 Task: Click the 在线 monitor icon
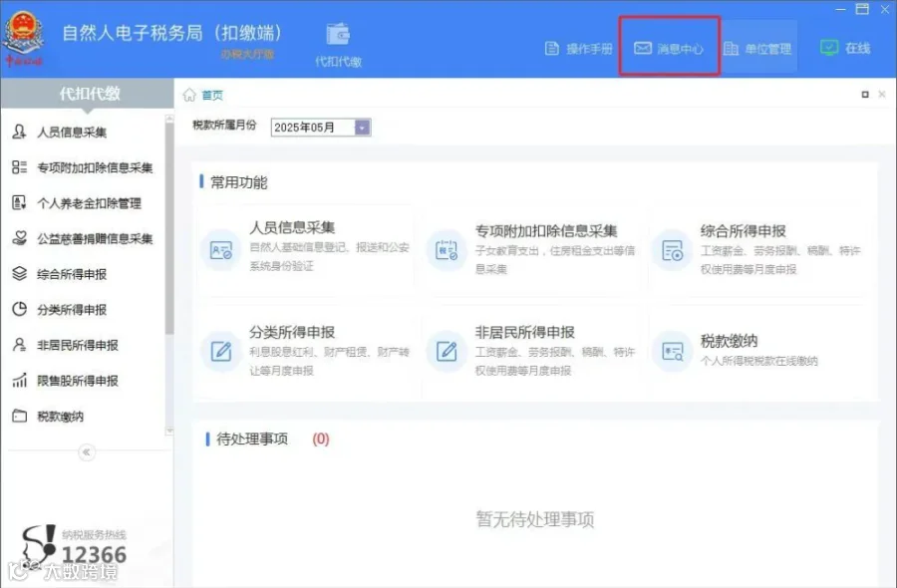[829, 48]
